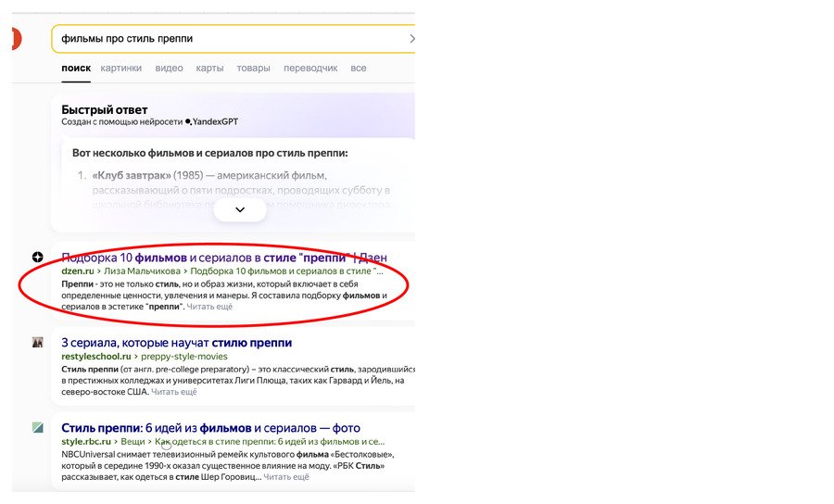Viewport: 834px width, 504px height.
Task: Click the YandexGPT label in quick answer
Action: (211, 121)
